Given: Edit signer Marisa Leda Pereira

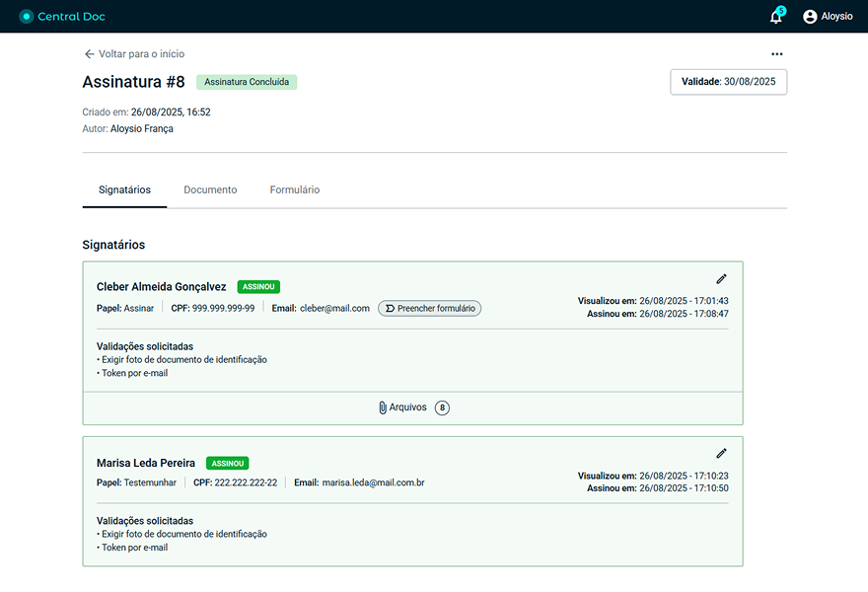Looking at the screenshot, I should click(721, 454).
